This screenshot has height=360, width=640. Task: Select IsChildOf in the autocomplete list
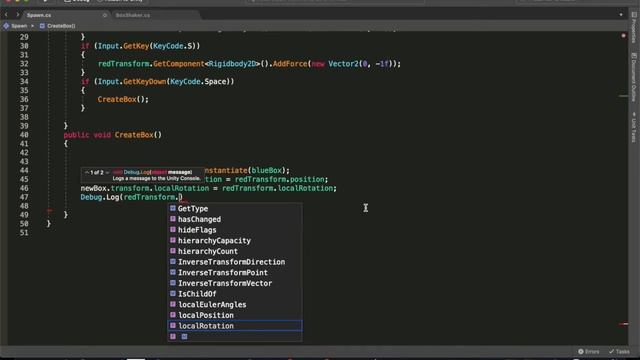tap(235, 293)
